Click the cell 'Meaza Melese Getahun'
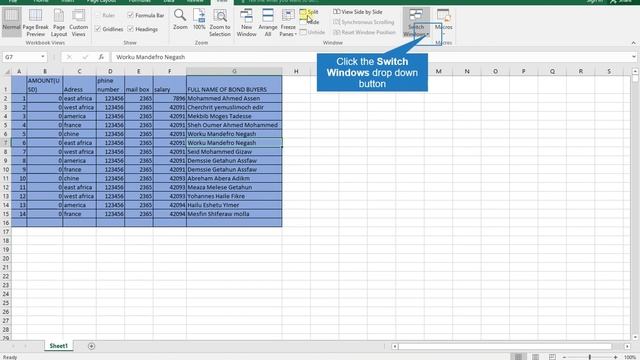640x360 pixels. click(x=234, y=187)
